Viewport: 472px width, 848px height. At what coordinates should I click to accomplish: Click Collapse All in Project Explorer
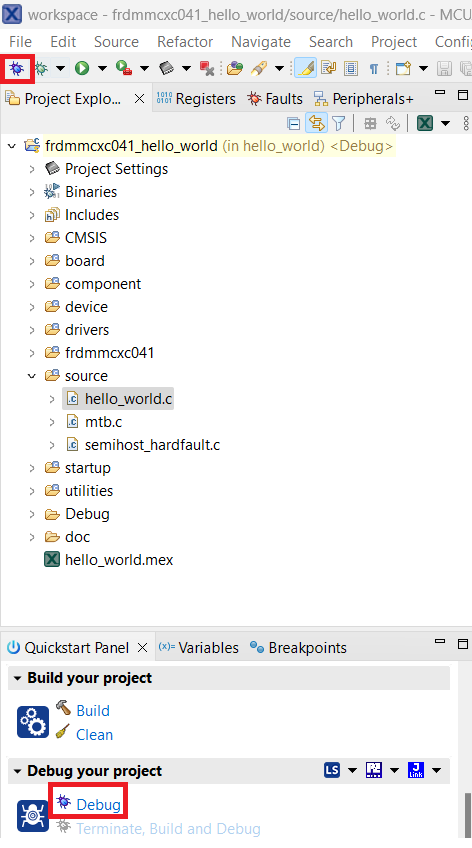pos(293,124)
